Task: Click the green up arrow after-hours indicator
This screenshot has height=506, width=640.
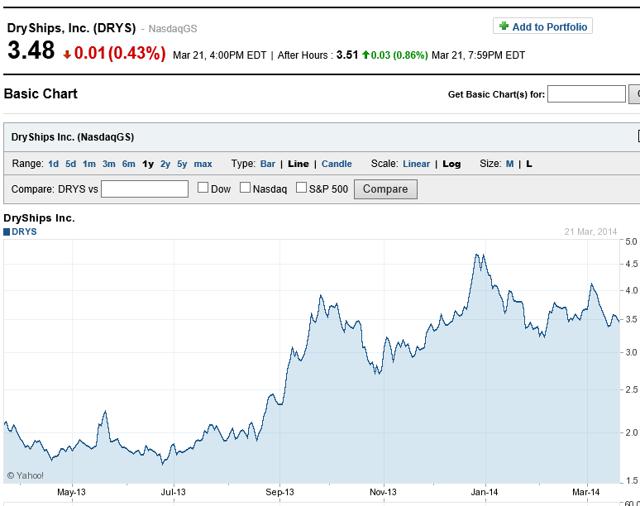Action: [366, 54]
